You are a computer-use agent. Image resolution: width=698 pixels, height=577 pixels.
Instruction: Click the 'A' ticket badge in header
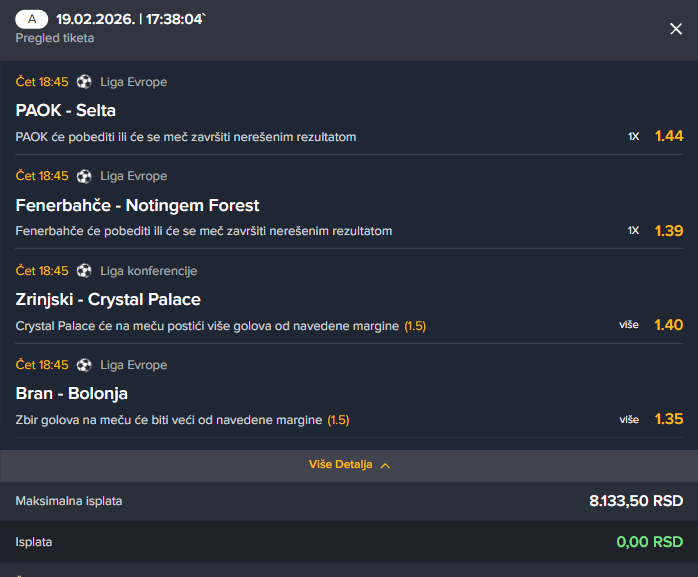tap(33, 19)
